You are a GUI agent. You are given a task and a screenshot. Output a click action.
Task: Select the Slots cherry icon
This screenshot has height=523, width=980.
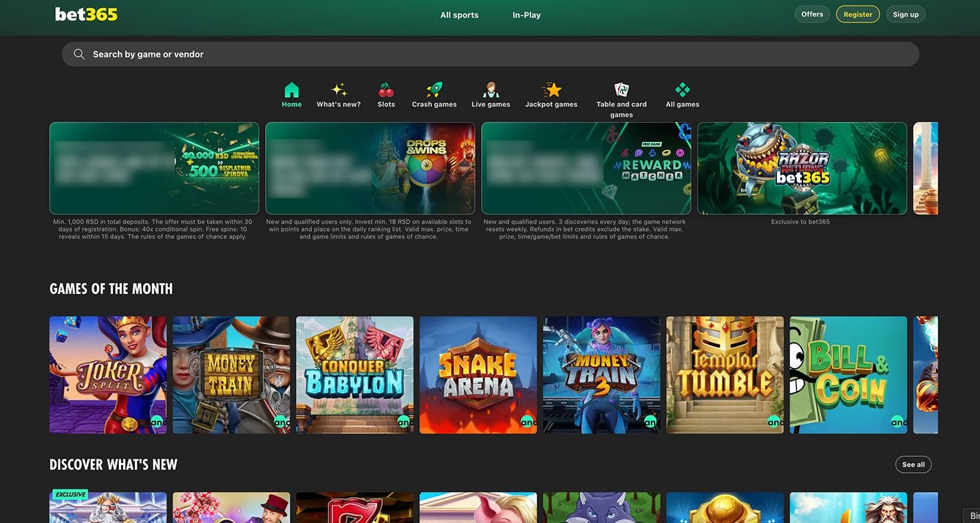[x=386, y=90]
